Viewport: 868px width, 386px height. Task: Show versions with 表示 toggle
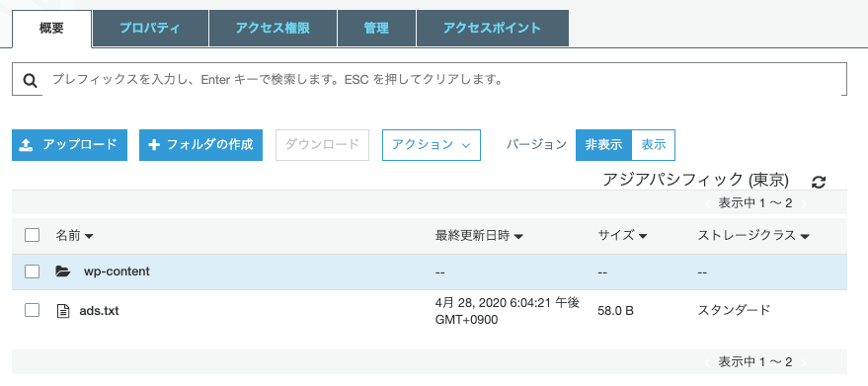pos(653,145)
